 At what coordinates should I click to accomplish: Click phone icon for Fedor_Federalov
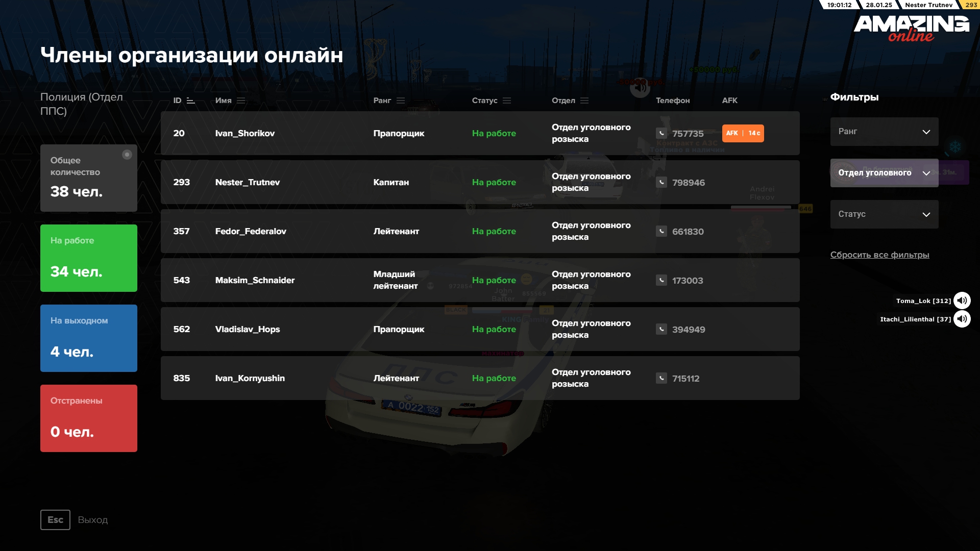[x=661, y=231]
